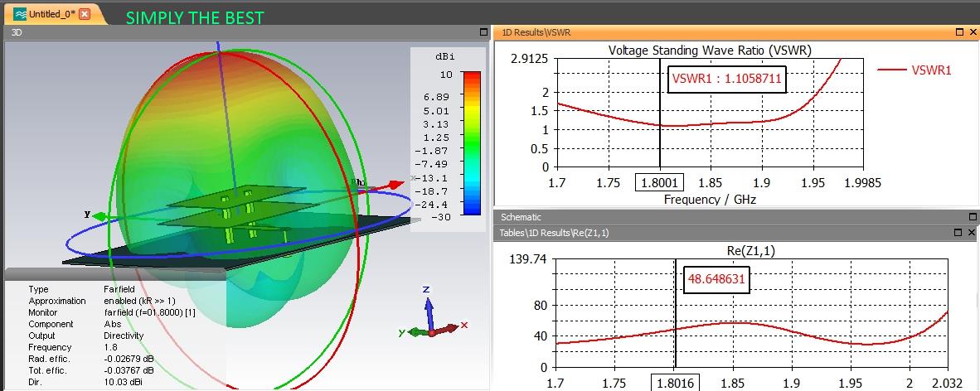Screen dimensions: 980x391
Task: Click the dBi unit label on color scale
Action: click(444, 56)
